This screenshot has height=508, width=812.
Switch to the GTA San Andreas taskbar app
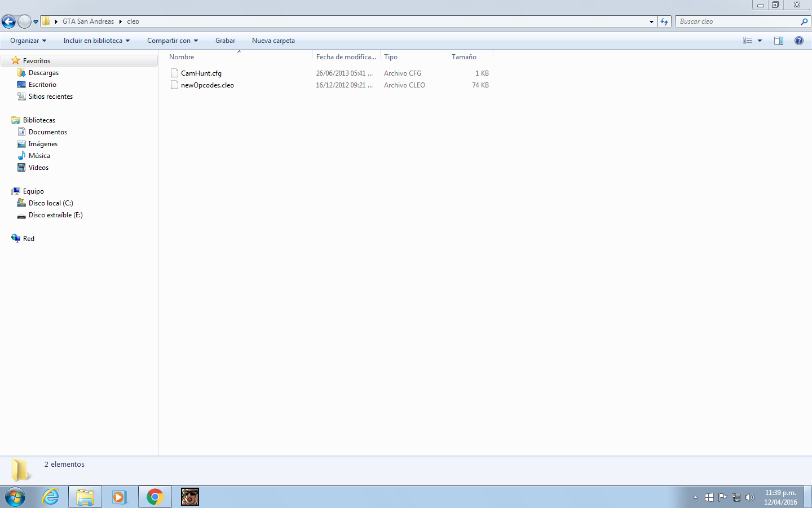tap(190, 497)
